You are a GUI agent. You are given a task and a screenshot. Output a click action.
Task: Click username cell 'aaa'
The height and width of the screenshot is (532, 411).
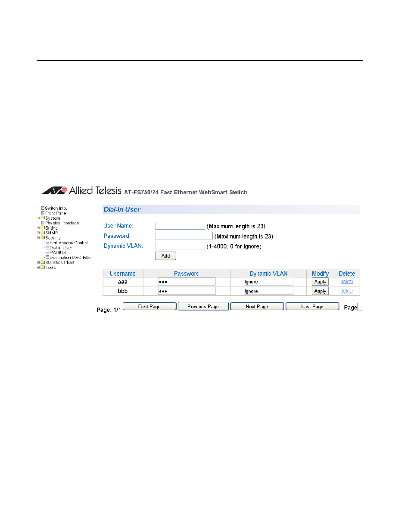[123, 282]
